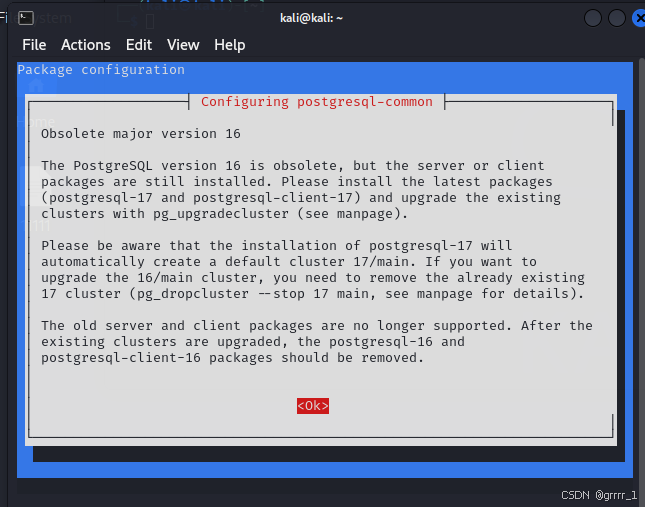Click the terminal icon in the title bar
This screenshot has height=507, width=645.
[26, 18]
